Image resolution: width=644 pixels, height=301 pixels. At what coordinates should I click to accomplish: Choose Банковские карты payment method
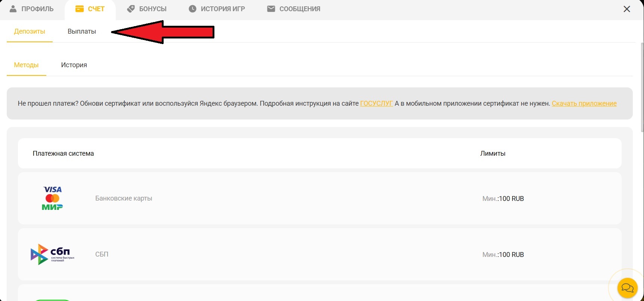(320, 198)
